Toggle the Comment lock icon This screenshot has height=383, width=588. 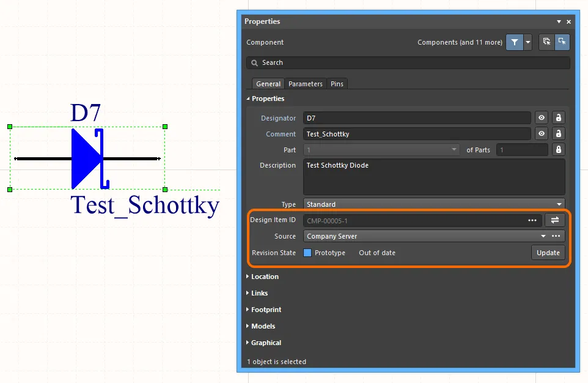pyautogui.click(x=559, y=133)
